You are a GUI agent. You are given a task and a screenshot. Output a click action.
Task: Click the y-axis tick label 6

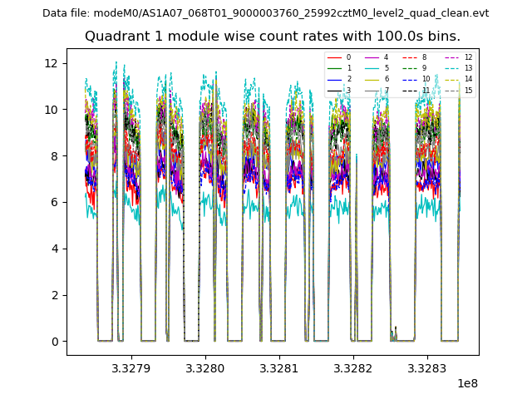coord(54,202)
